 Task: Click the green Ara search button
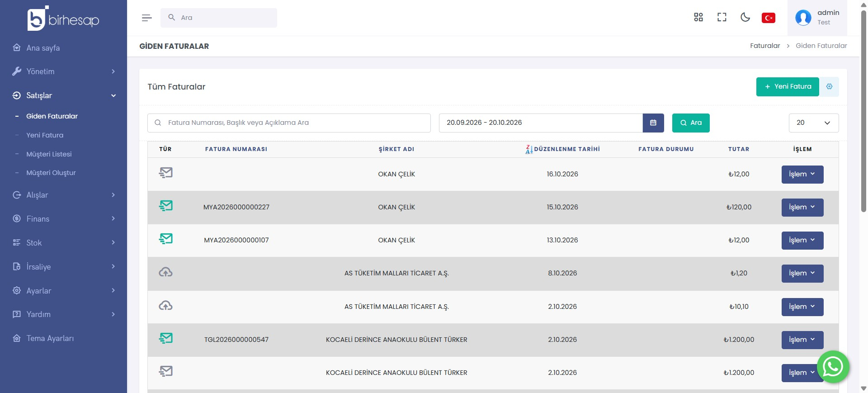(x=691, y=123)
